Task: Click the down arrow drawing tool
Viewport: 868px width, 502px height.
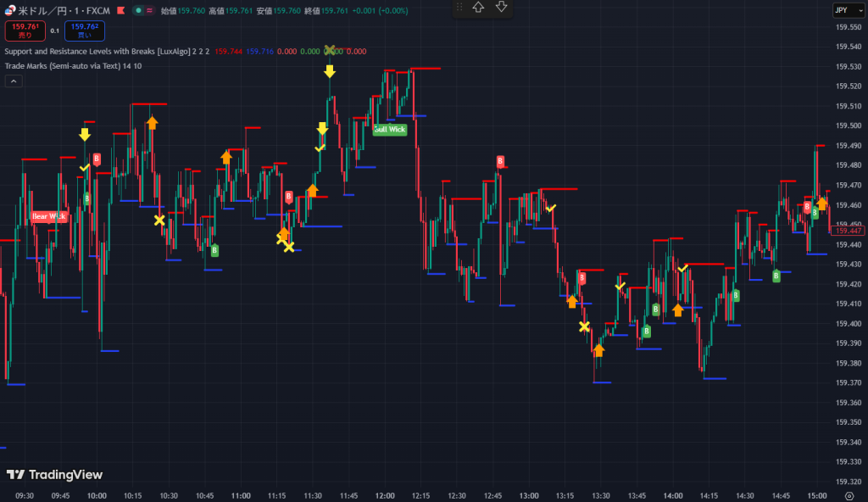Action: click(x=501, y=8)
